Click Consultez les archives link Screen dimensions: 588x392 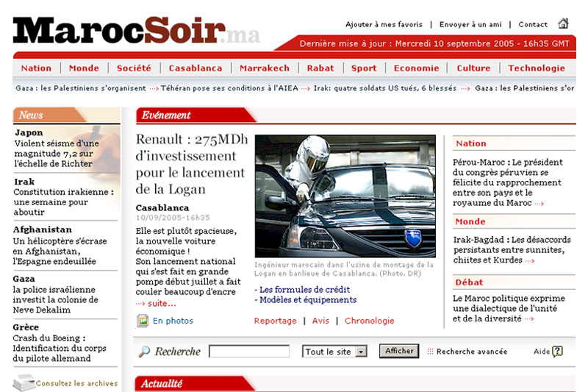click(x=77, y=383)
